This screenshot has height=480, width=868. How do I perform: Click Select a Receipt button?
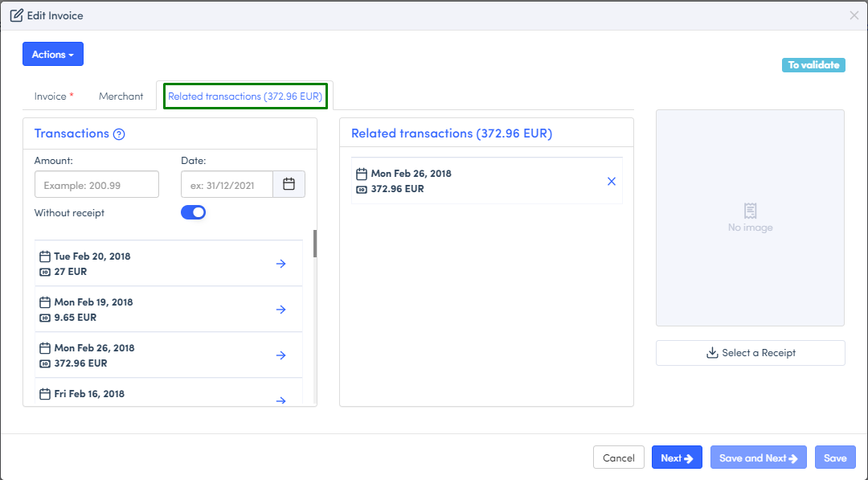click(x=750, y=353)
